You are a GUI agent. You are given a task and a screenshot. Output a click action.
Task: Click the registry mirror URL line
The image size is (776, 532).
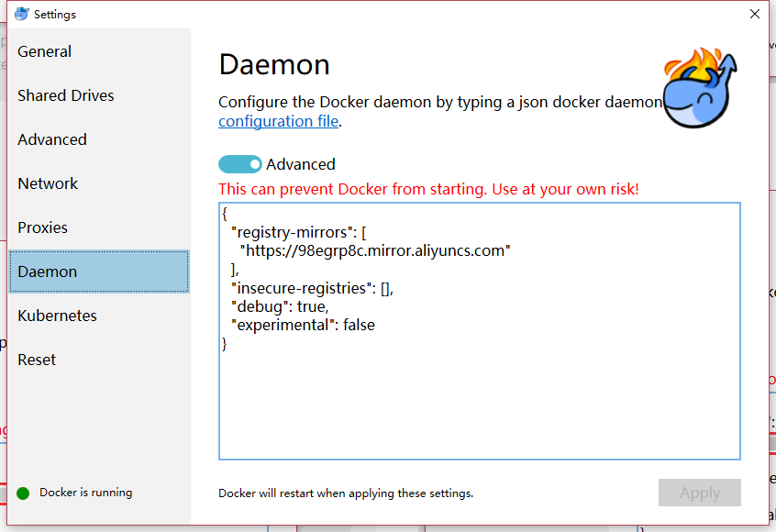point(375,251)
